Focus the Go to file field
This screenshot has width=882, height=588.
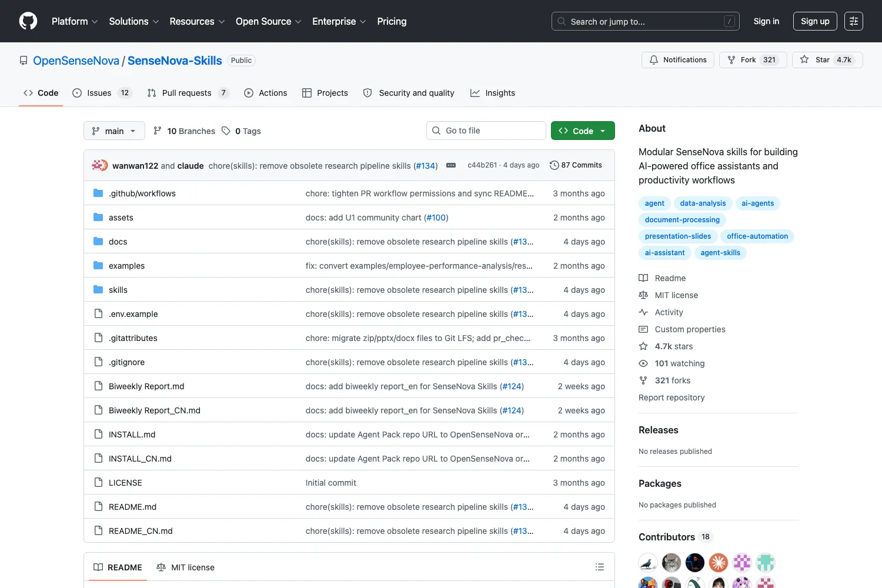(x=486, y=131)
